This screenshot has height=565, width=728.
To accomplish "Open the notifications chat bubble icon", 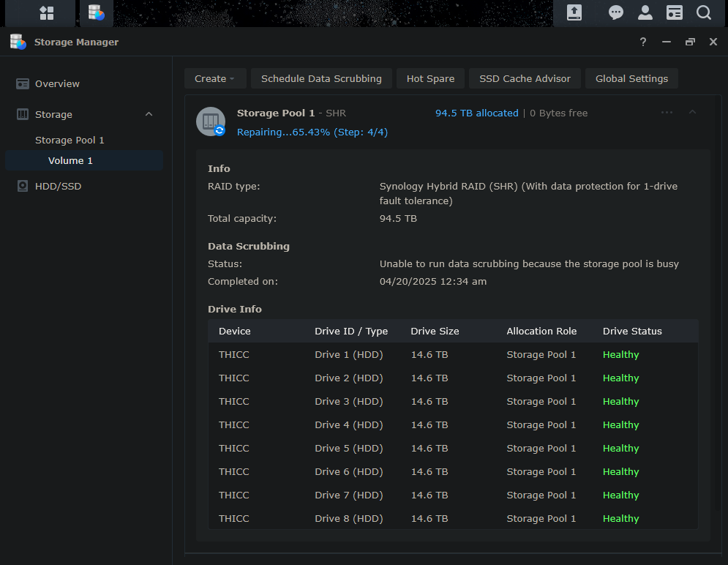I will [616, 13].
